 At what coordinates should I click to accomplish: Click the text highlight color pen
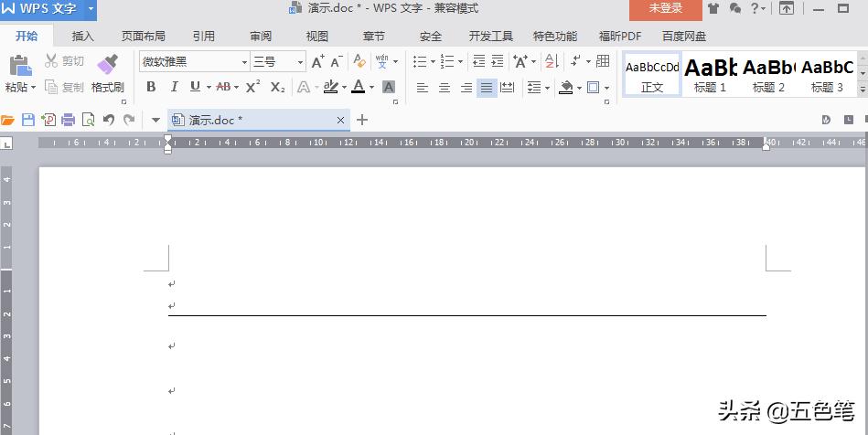[x=331, y=86]
